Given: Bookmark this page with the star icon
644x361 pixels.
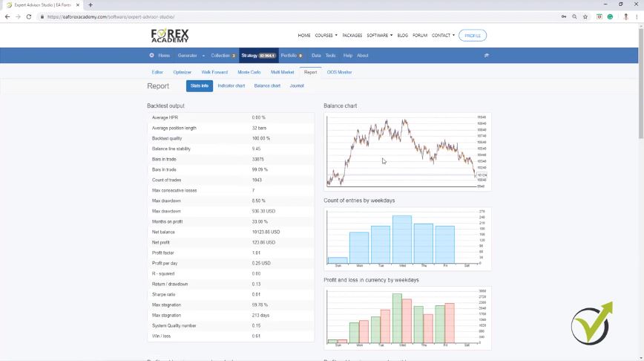Looking at the screenshot, I should (x=585, y=16).
